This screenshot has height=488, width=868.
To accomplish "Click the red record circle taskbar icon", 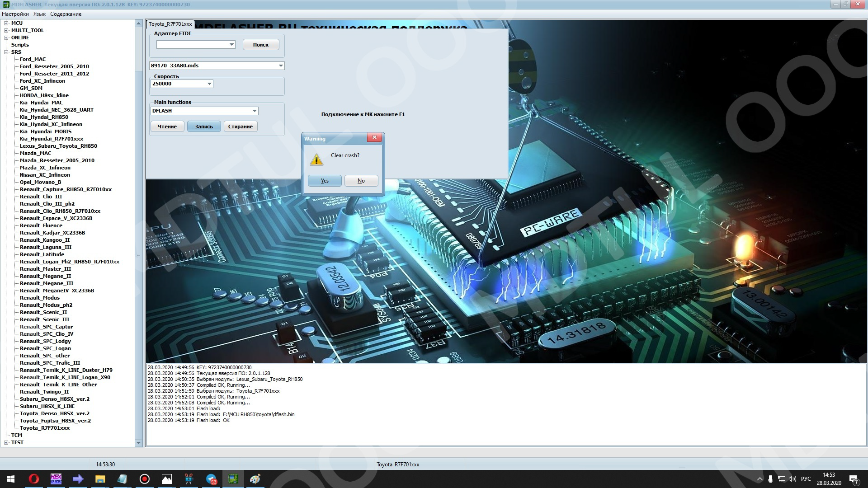I will click(x=144, y=479).
